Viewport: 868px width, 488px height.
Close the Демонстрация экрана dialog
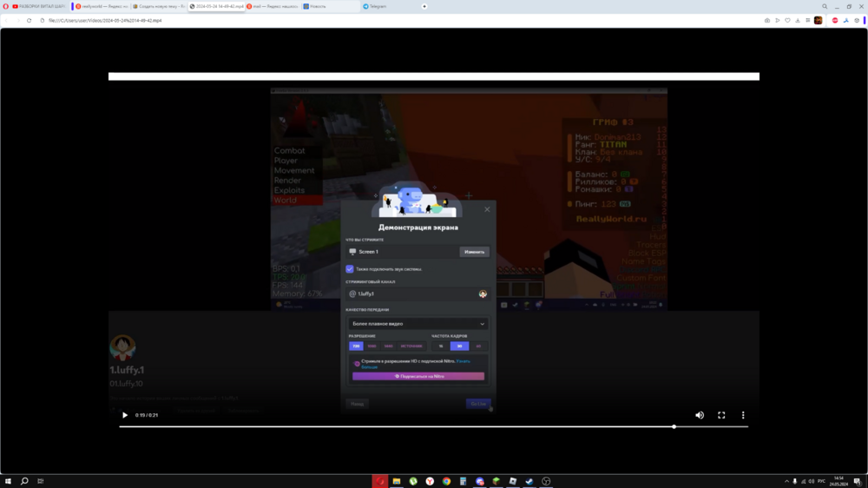point(487,209)
